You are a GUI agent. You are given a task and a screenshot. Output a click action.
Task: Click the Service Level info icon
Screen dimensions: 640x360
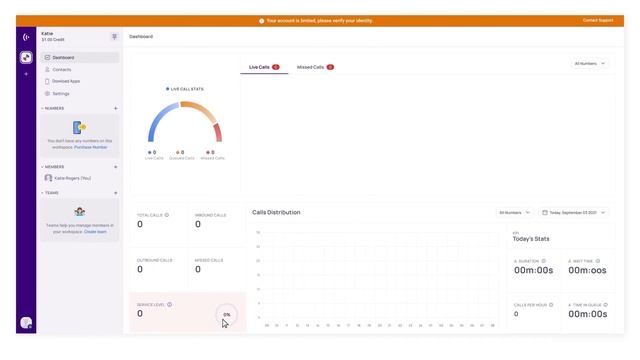(x=169, y=304)
